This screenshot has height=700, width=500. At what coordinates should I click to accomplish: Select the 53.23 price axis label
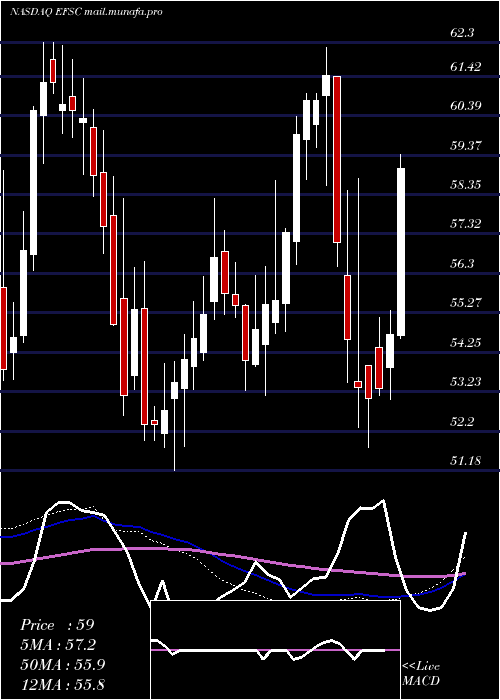point(466,381)
